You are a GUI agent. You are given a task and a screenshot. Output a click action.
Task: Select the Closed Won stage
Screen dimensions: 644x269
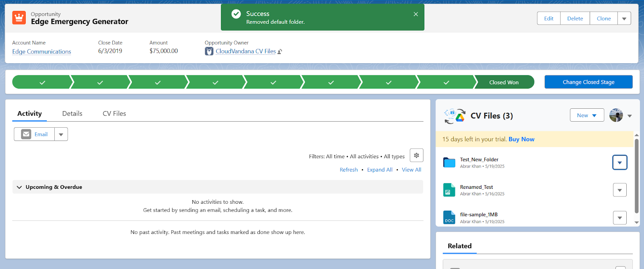(504, 82)
